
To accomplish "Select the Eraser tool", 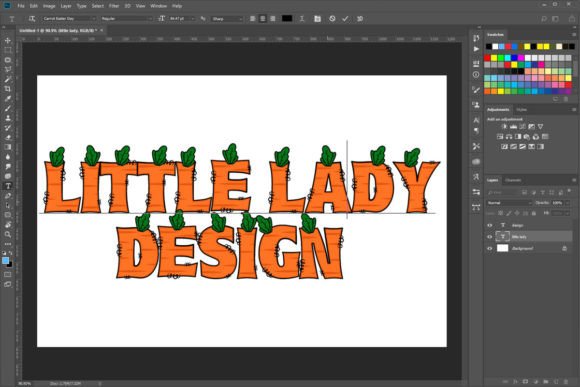I will pyautogui.click(x=8, y=137).
